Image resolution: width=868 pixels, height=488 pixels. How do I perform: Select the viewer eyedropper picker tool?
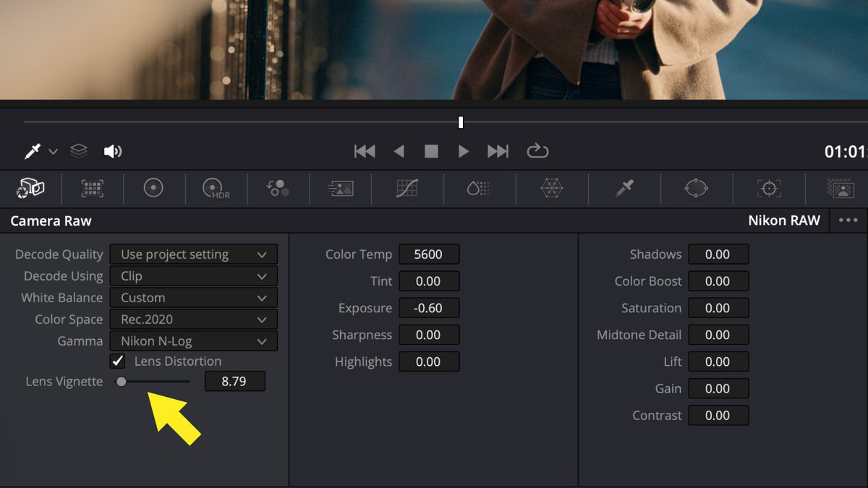tap(33, 151)
